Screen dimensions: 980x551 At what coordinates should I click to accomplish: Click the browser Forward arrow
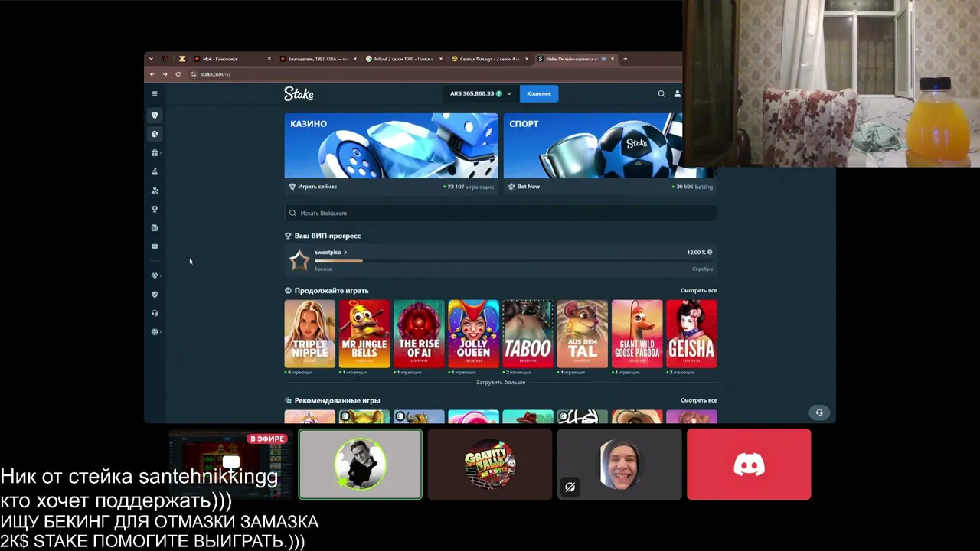165,74
